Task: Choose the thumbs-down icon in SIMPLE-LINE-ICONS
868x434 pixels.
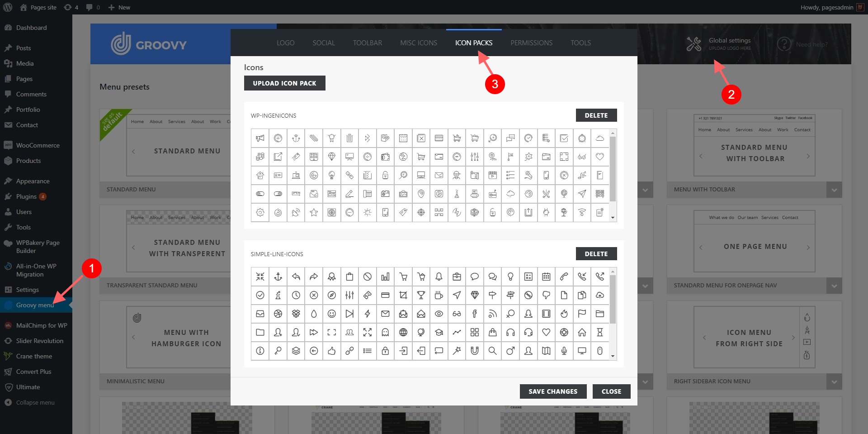Action: coord(546,295)
